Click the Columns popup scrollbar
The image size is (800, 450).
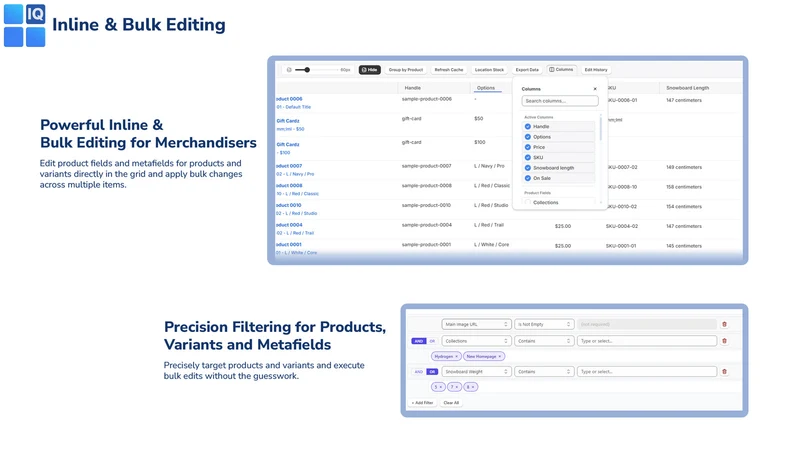click(x=601, y=128)
